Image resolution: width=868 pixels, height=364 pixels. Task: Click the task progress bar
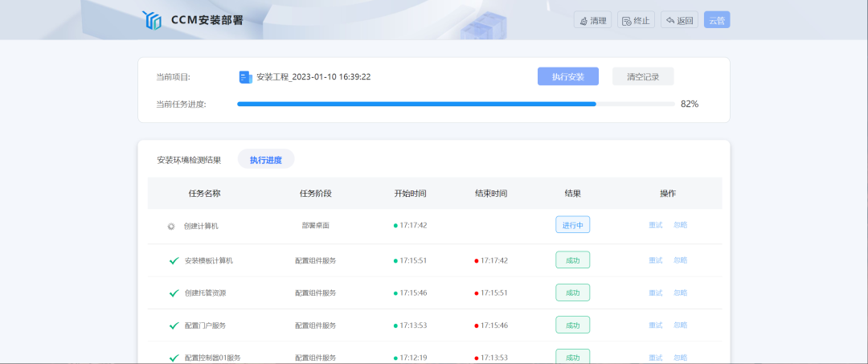pos(457,104)
